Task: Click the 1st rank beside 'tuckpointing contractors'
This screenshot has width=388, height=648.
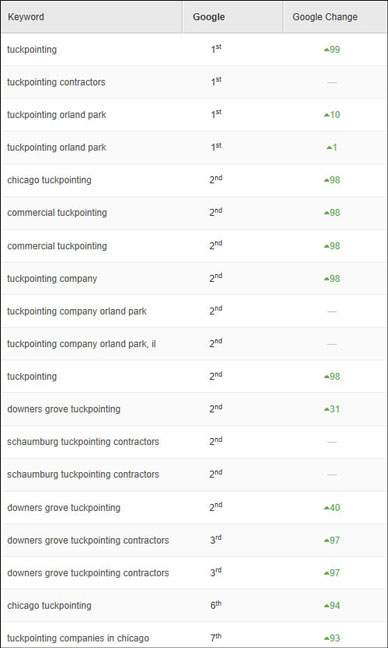Action: click(216, 82)
